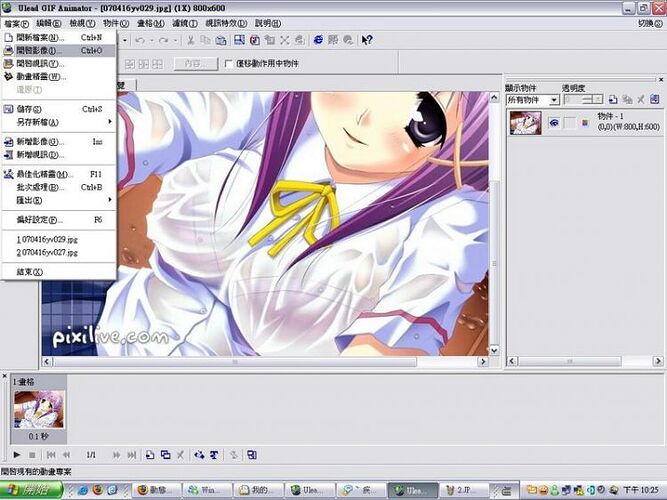Open the Redo history dropdown arrow
667x500 pixels.
pos(175,40)
